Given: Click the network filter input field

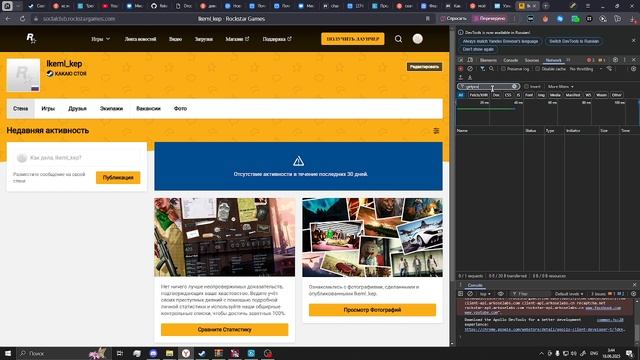Looking at the screenshot, I should point(488,87).
